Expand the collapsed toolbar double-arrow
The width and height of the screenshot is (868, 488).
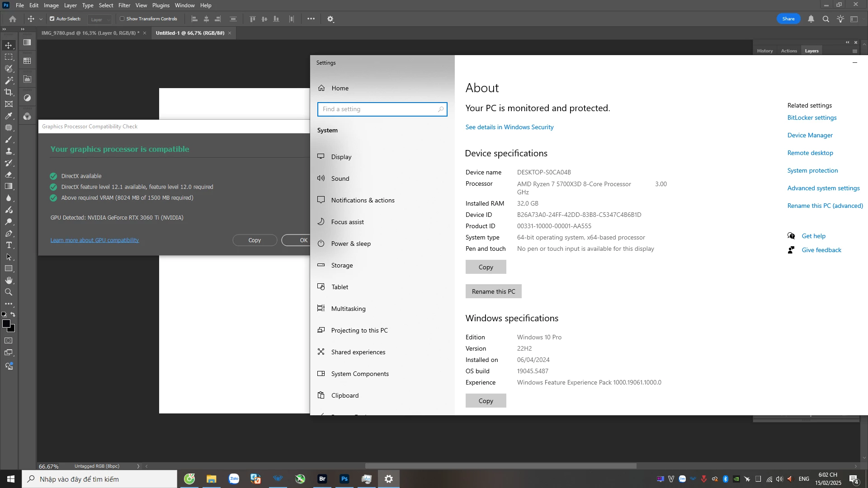tap(4, 29)
